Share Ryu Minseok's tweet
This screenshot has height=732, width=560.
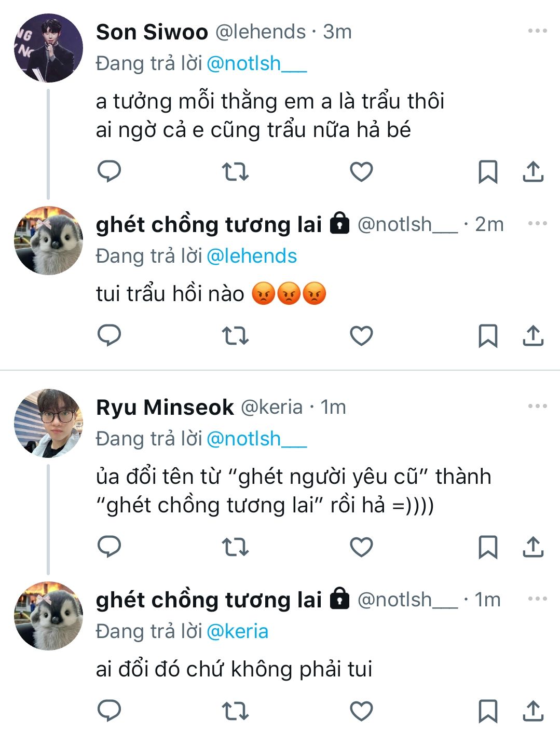(532, 547)
